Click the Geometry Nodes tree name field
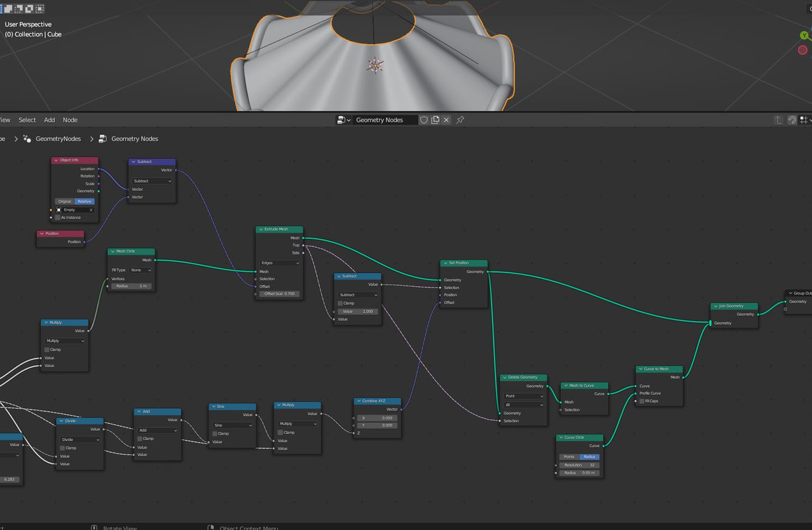 (385, 120)
